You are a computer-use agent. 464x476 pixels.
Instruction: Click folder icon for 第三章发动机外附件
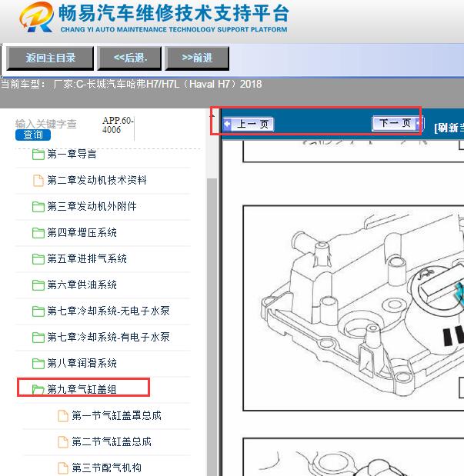[x=38, y=206]
